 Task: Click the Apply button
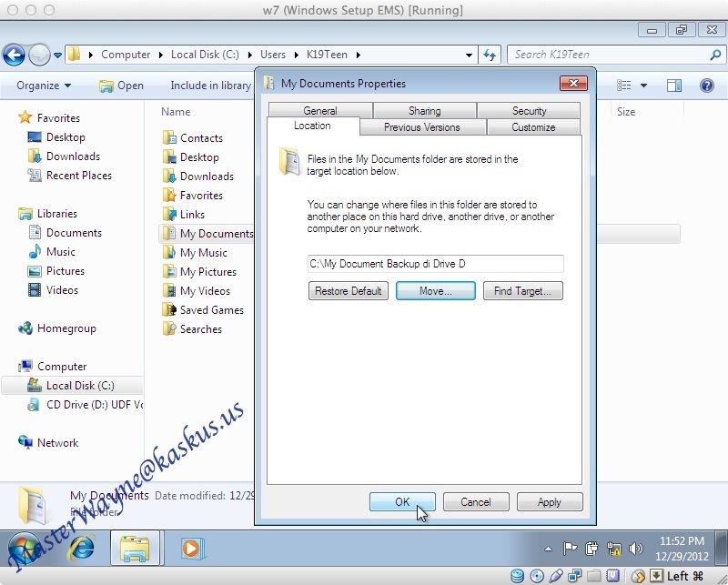pos(550,502)
